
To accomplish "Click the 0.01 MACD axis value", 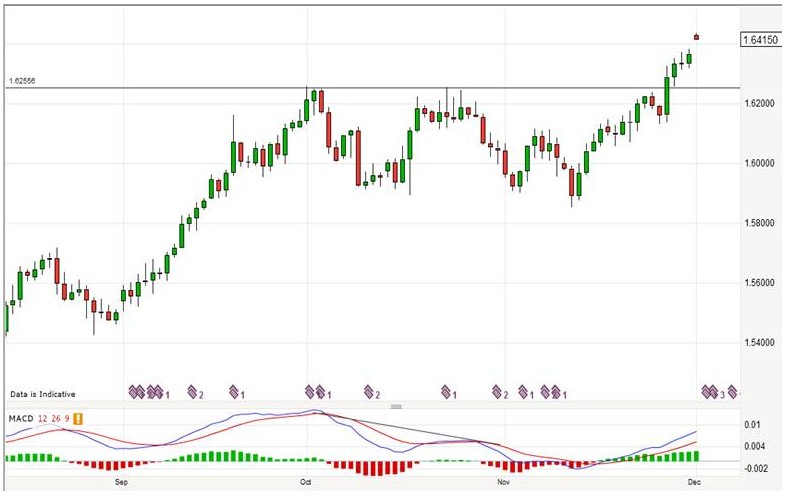I will (752, 425).
